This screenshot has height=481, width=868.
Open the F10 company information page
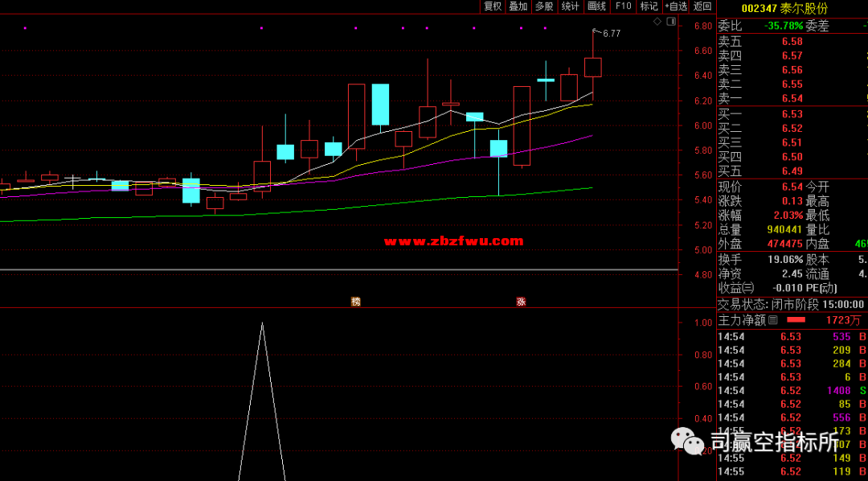point(623,6)
